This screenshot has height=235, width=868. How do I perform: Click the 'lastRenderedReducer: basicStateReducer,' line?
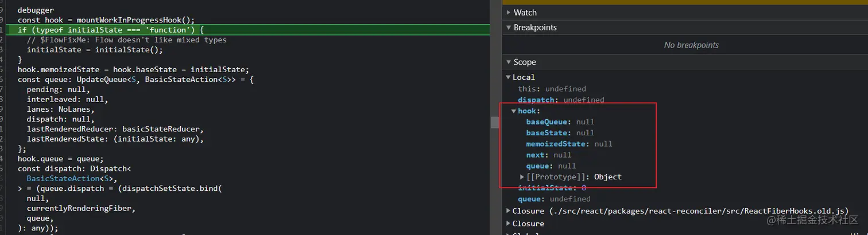tap(115, 129)
